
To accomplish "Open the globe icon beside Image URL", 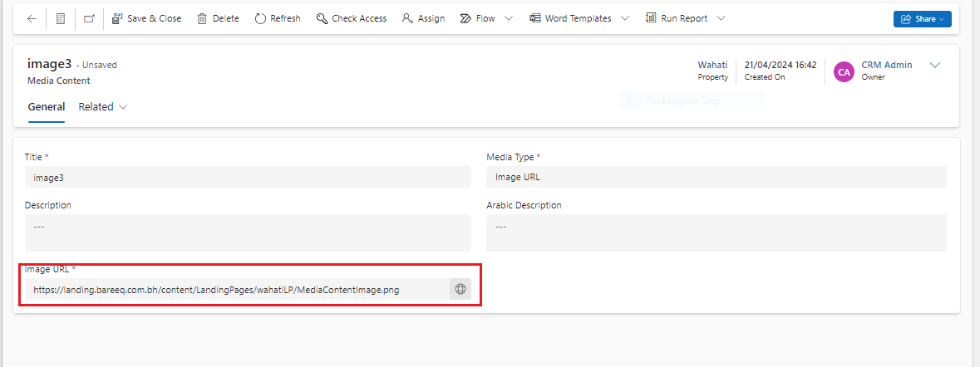I will pos(460,289).
